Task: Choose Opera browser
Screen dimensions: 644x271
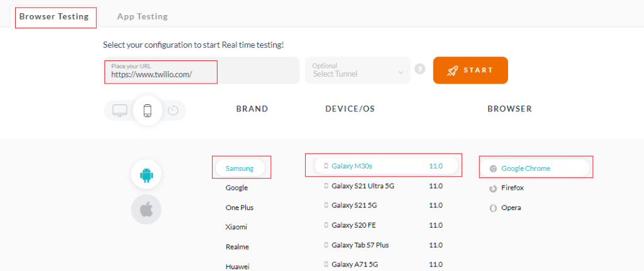Action: point(511,207)
